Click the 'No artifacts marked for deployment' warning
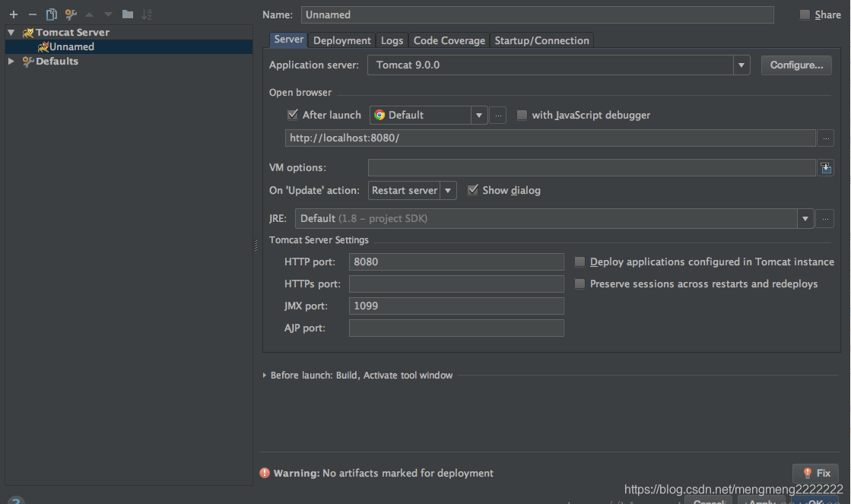Screen dimensions: 851x504 tap(408, 473)
